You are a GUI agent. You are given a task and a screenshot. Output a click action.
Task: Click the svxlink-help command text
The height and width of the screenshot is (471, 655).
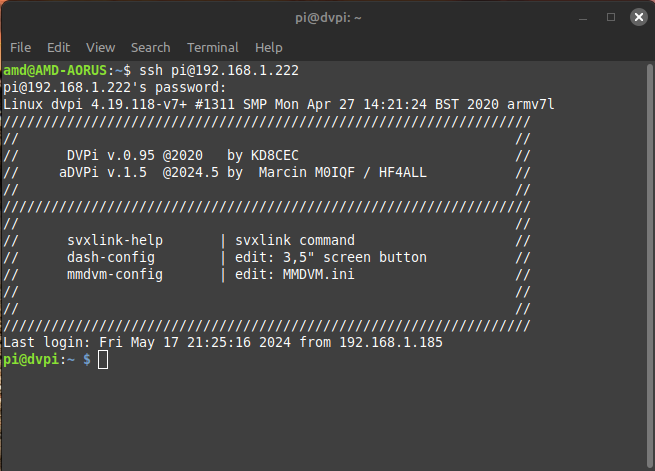(x=115, y=241)
